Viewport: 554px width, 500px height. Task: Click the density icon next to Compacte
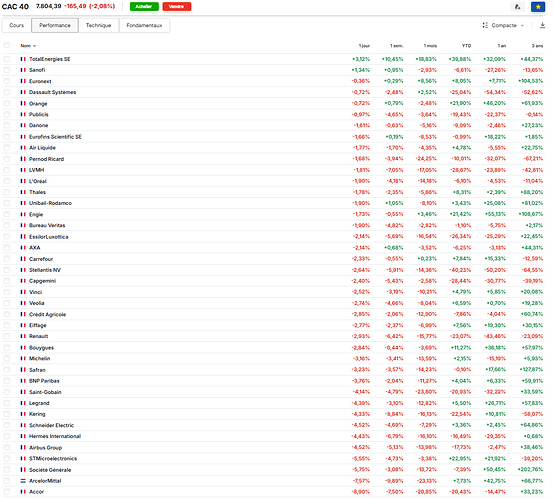tap(485, 25)
